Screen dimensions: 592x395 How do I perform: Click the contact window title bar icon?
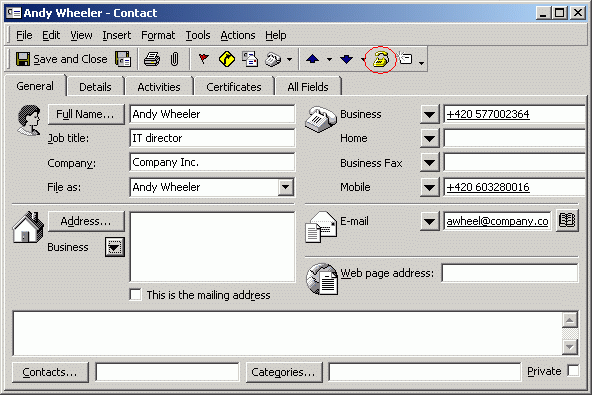[x=14, y=13]
